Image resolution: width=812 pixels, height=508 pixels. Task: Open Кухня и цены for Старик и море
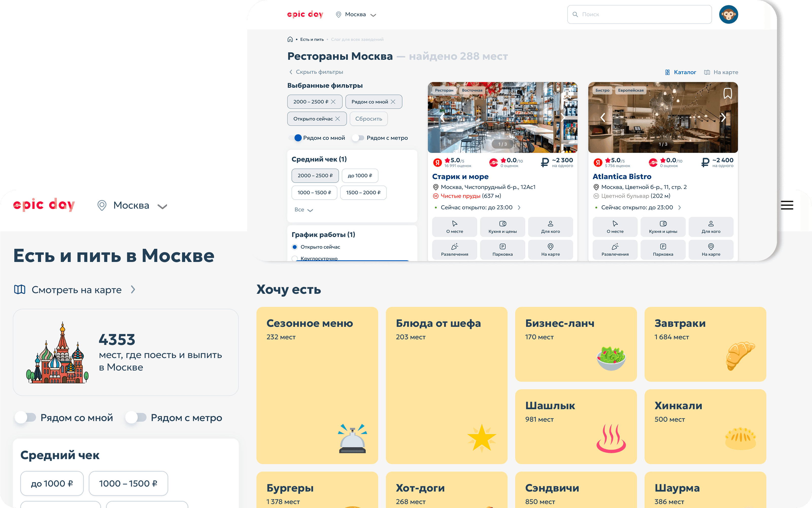pos(502,227)
